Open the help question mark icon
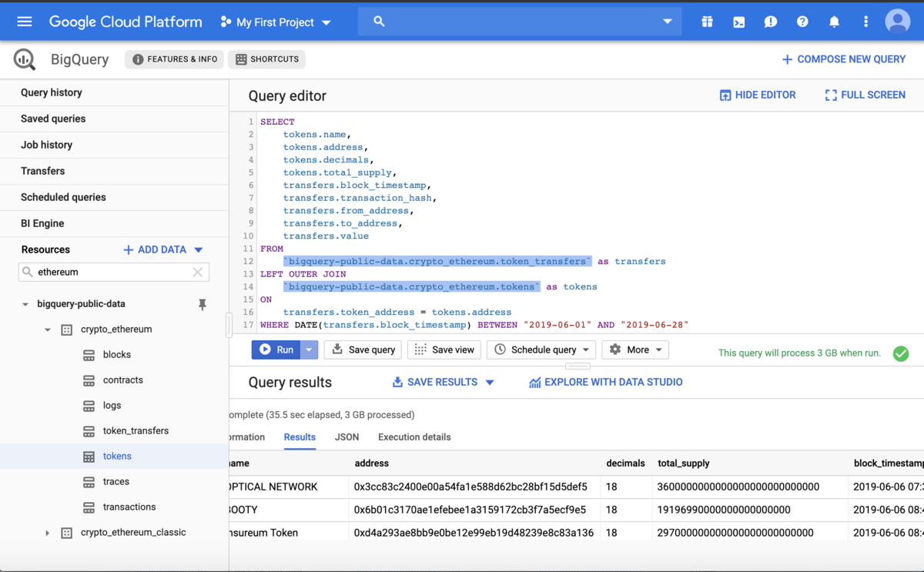Image resolution: width=924 pixels, height=572 pixels. click(x=802, y=22)
